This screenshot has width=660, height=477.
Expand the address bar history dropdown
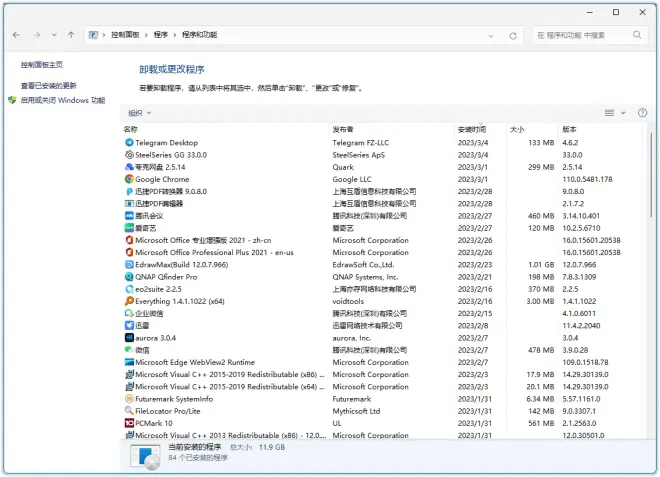(x=491, y=36)
